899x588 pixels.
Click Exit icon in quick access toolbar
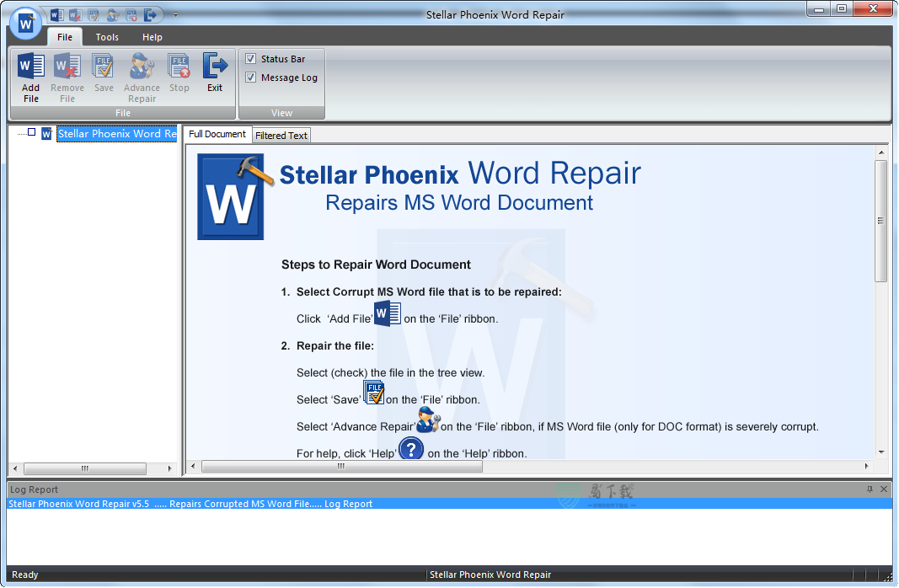(x=150, y=15)
